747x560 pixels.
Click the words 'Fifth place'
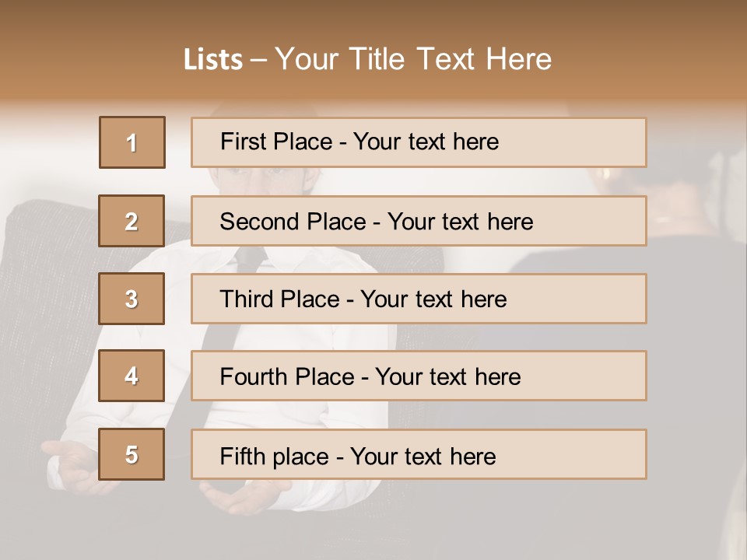pyautogui.click(x=275, y=456)
